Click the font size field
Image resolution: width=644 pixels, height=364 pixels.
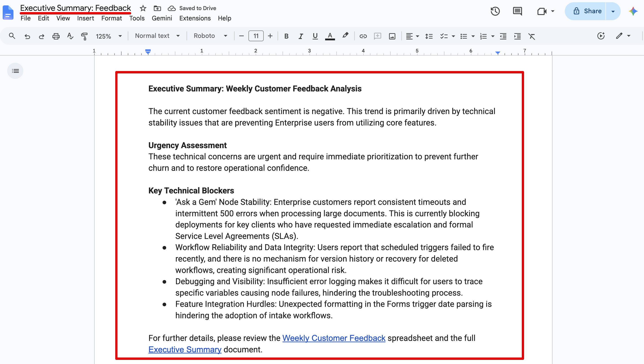pos(256,36)
